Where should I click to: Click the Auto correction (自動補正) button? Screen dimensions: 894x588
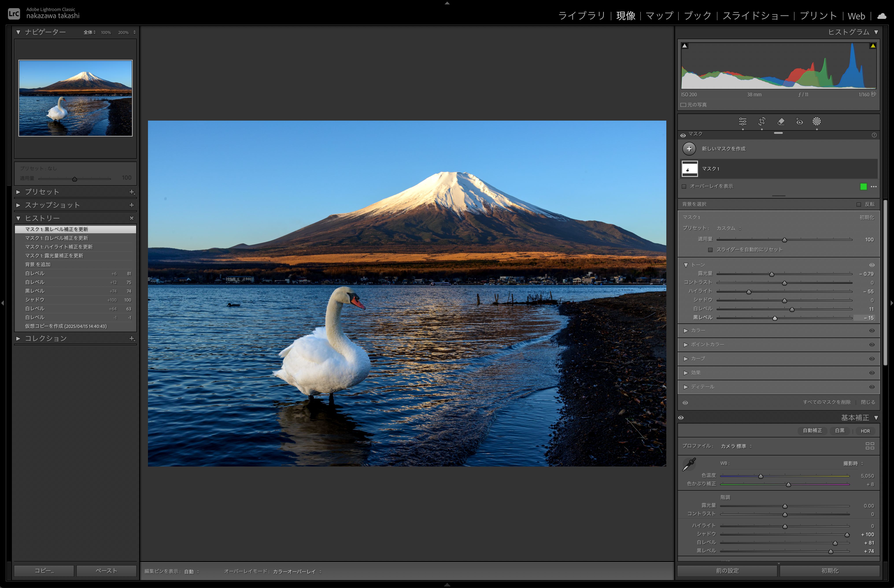tap(812, 431)
